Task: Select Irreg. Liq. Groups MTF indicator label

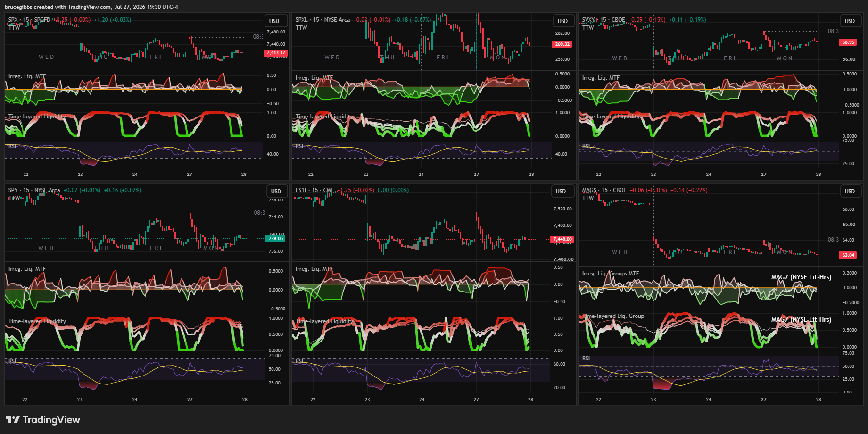Action: [x=611, y=274]
